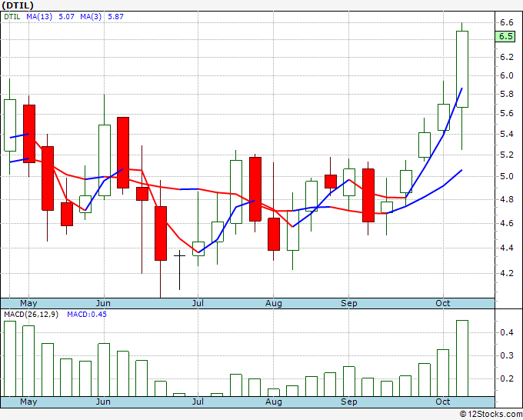The image size is (523, 420).
Task: Click the MACD(26,12,9) indicator label
Action: 31,315
